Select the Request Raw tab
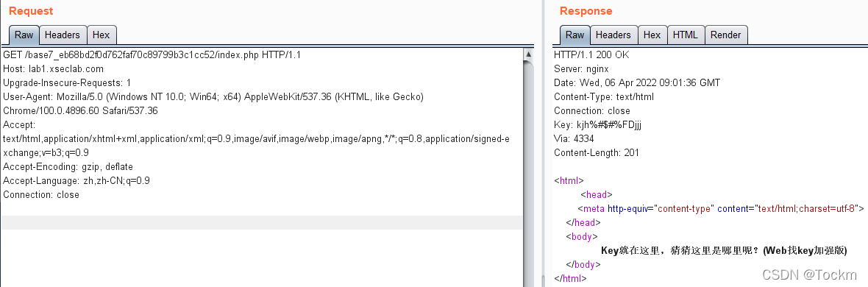The height and width of the screenshot is (287, 868). 24,35
